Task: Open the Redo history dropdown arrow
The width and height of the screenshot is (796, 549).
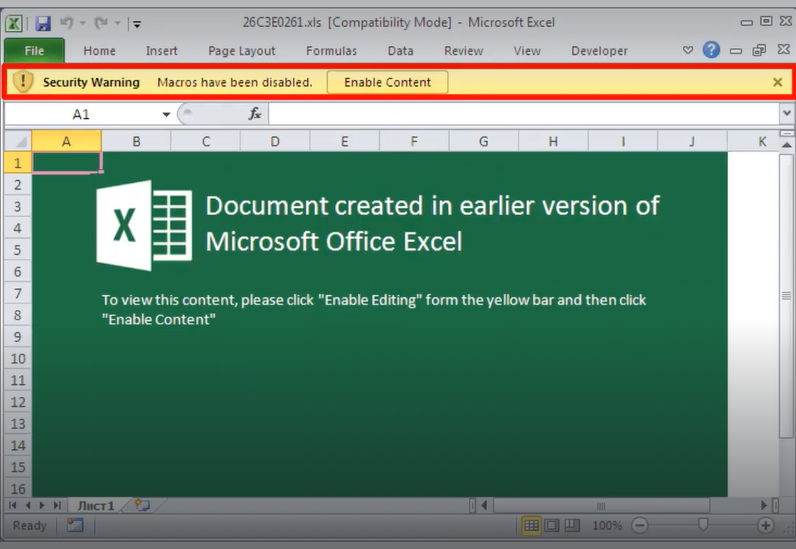Action: tap(117, 23)
